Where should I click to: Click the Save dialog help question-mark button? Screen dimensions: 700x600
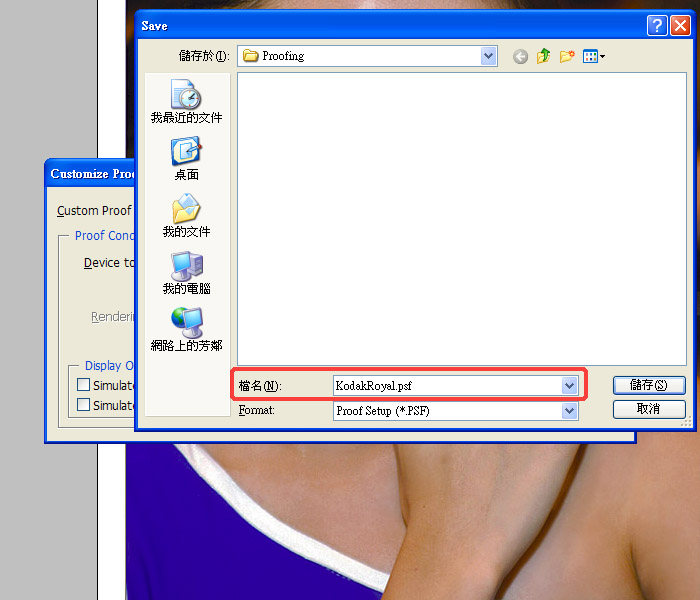pos(656,25)
